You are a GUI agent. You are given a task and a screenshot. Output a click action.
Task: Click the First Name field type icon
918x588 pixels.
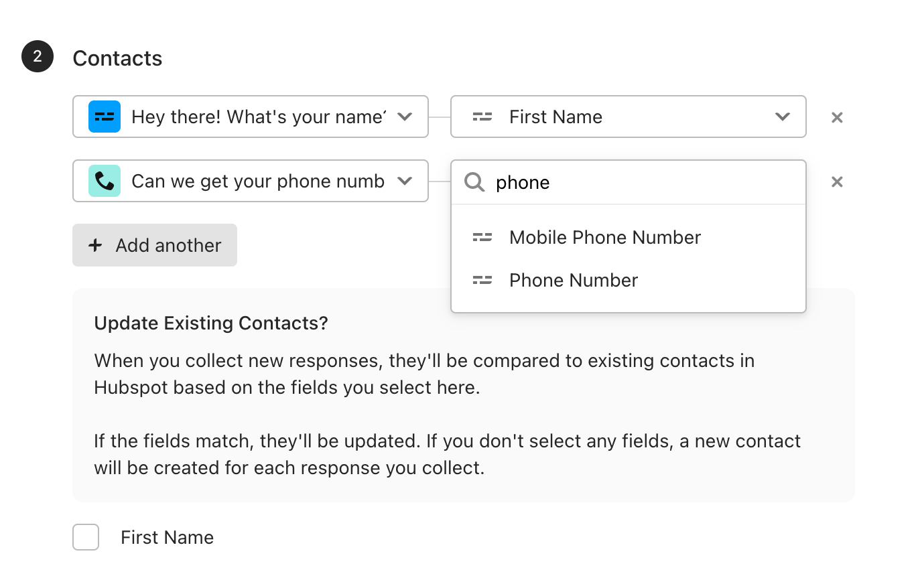[482, 117]
